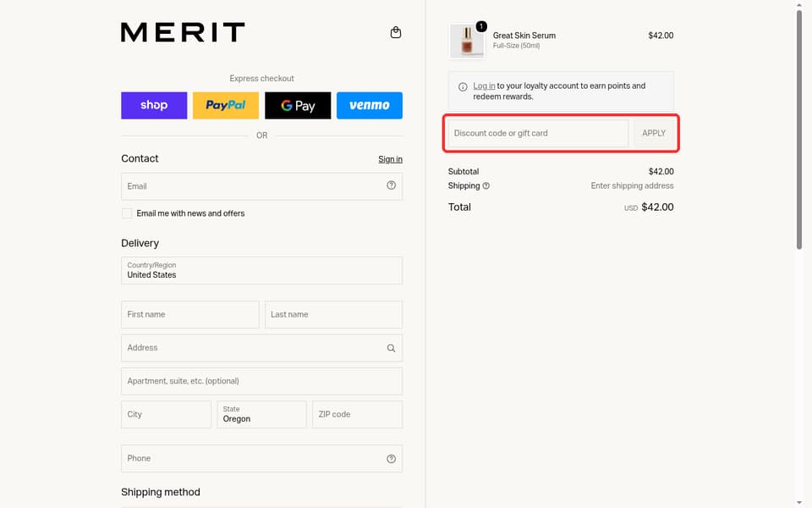Click the Great Skin Serum thumbnail
Screen dimensions: 812x508
(467, 41)
